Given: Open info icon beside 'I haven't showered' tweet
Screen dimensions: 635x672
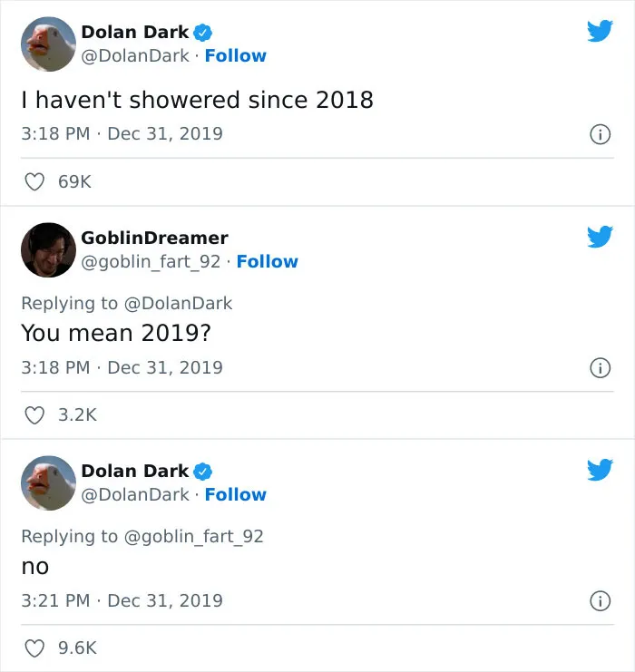Looking at the screenshot, I should pos(600,134).
